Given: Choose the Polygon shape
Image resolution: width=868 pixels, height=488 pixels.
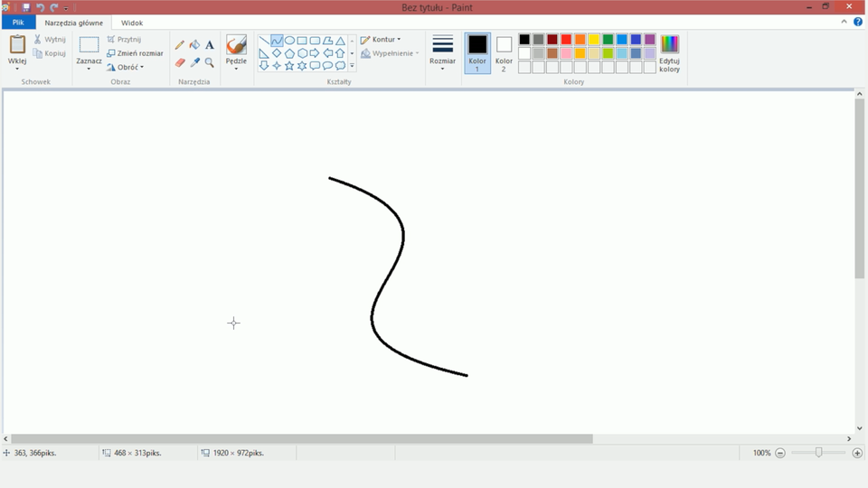Looking at the screenshot, I should 327,41.
